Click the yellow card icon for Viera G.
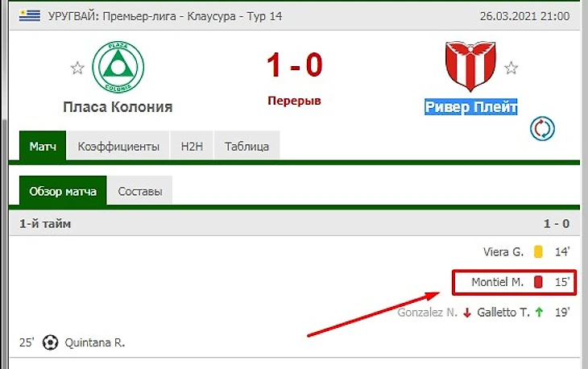 538,251
